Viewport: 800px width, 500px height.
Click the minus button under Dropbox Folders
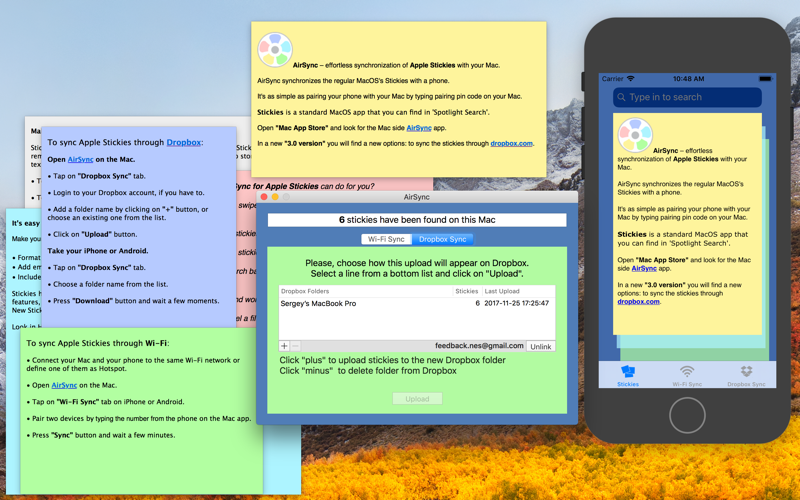295,346
